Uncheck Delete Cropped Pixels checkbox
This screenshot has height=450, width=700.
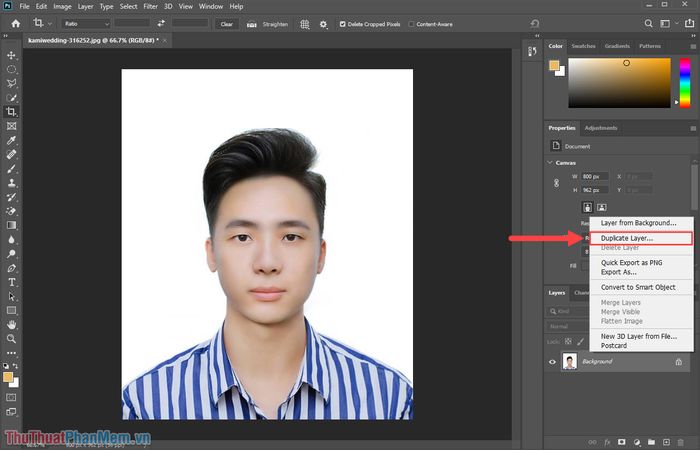click(342, 24)
